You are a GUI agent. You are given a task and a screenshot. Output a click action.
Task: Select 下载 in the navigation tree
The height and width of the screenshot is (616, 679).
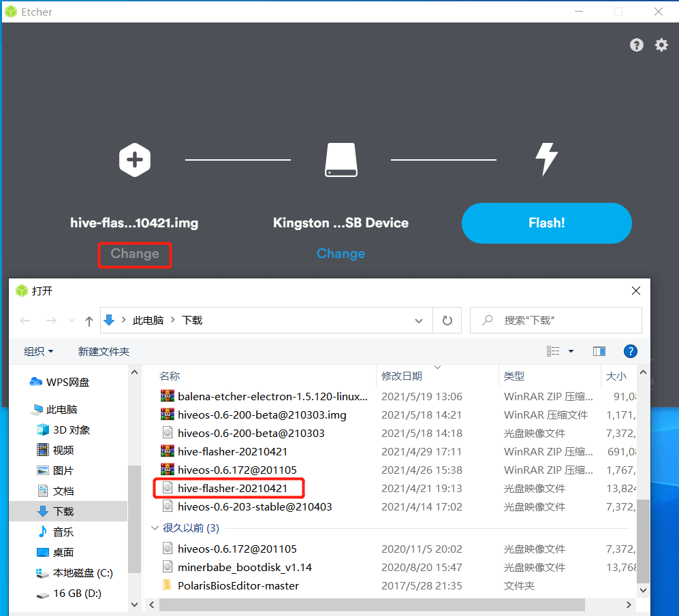click(63, 511)
